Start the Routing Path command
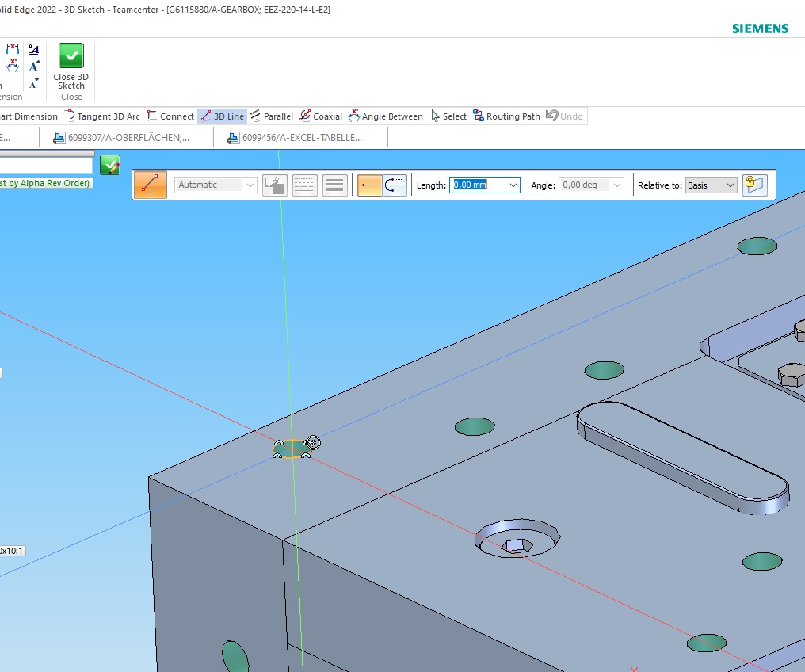The width and height of the screenshot is (805, 672). click(507, 116)
